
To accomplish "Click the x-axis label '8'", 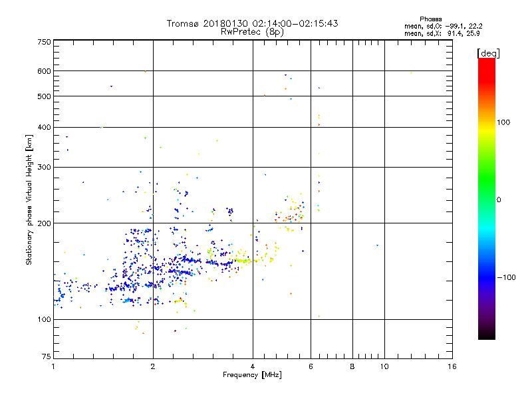I will pos(352,366).
